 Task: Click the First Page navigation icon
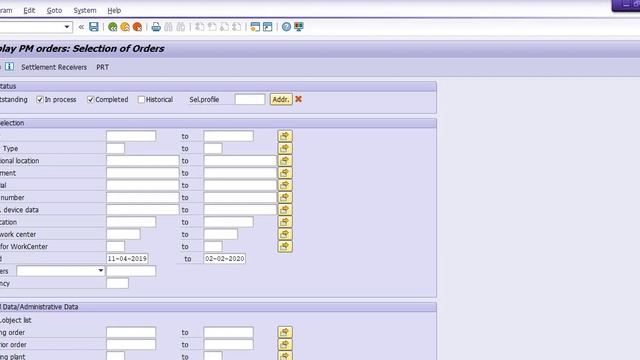(x=200, y=27)
